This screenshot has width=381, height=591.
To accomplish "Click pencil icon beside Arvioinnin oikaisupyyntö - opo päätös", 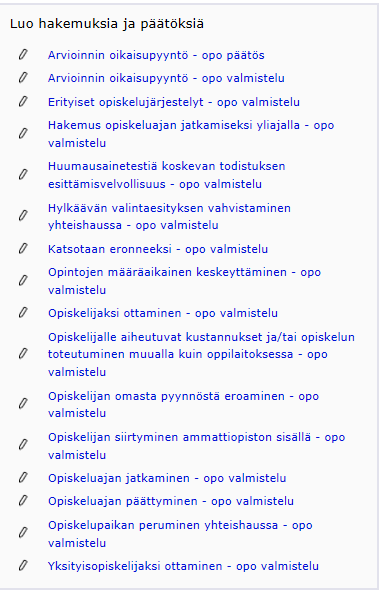I will [23, 55].
